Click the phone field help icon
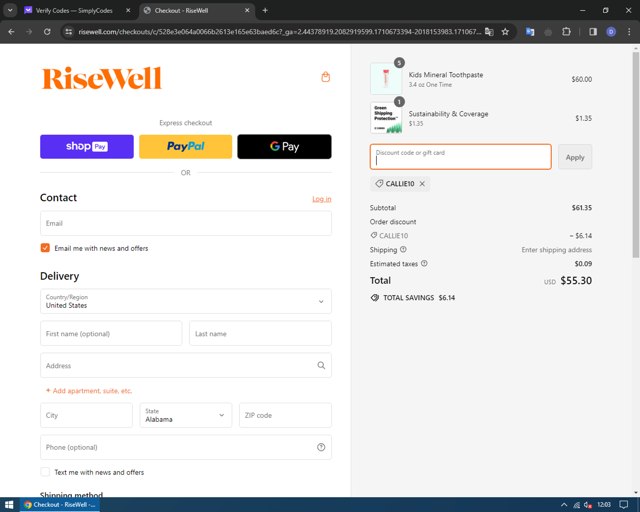640x512 pixels. pos(321,447)
